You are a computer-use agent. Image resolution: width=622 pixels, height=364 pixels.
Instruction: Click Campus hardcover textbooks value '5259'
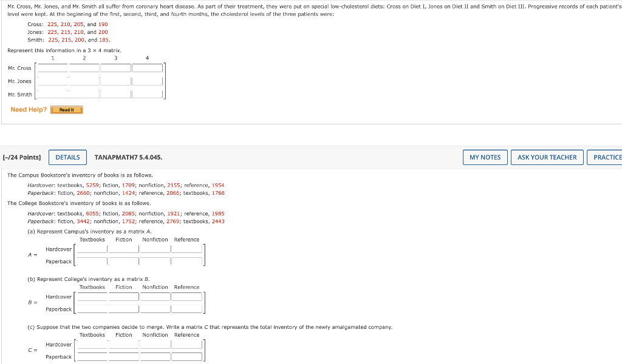coord(92,185)
